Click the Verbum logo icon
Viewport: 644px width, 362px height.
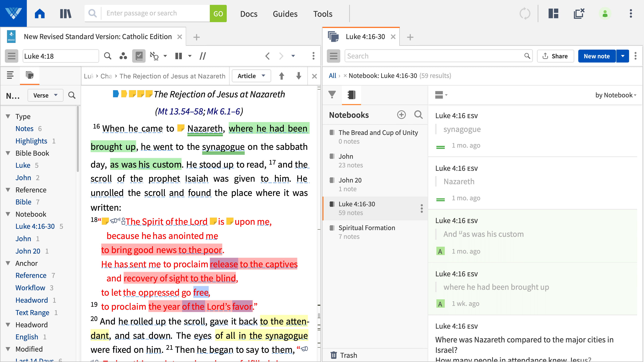point(13,13)
